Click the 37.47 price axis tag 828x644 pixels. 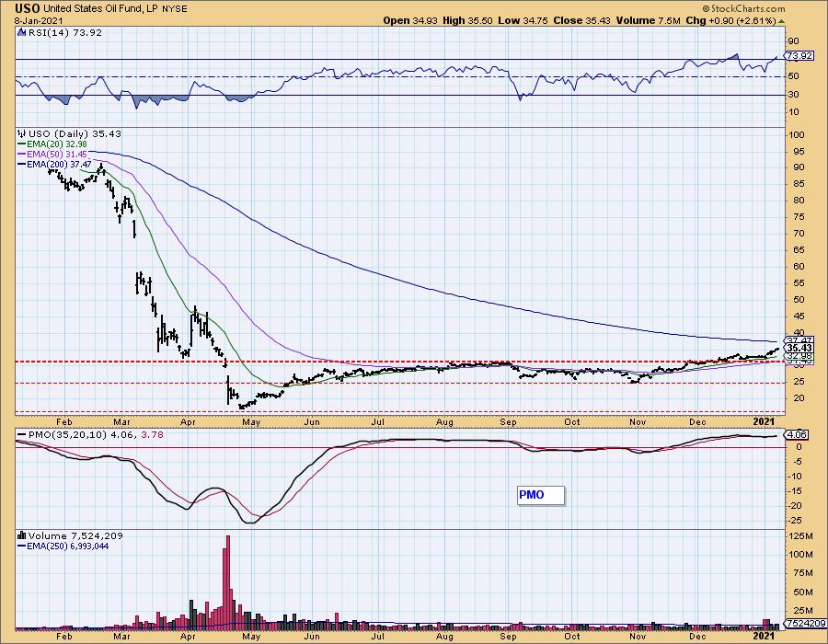pyautogui.click(x=799, y=340)
